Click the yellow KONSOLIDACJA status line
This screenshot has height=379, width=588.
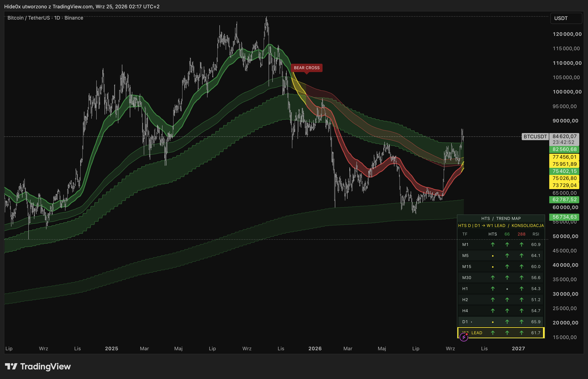tap(501, 226)
